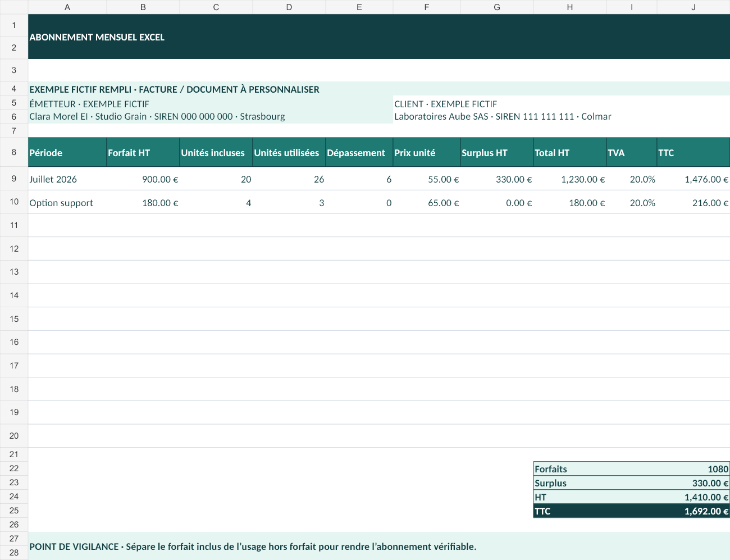Click the EXEMPLE FICTIF REMPLI banner cell
Viewport: 730px width, 560px height.
[379, 89]
